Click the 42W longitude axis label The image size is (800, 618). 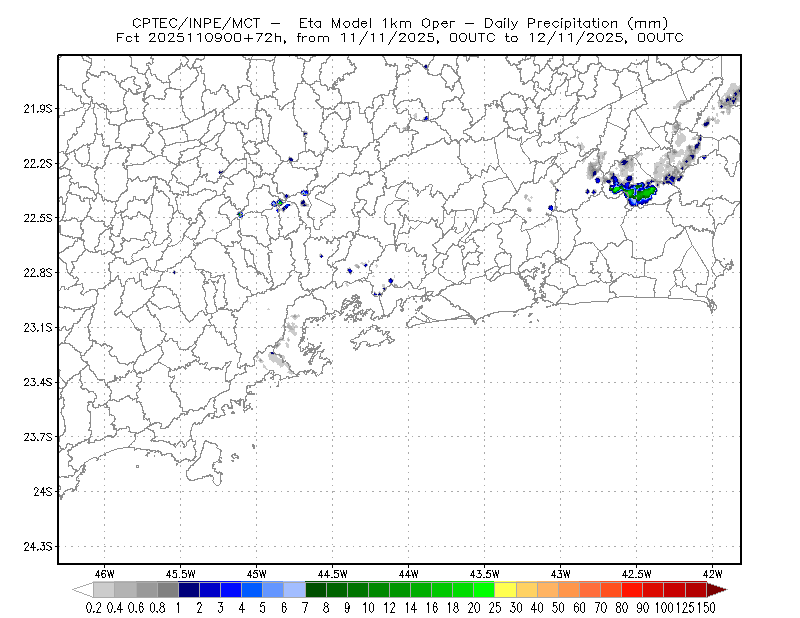point(712,574)
